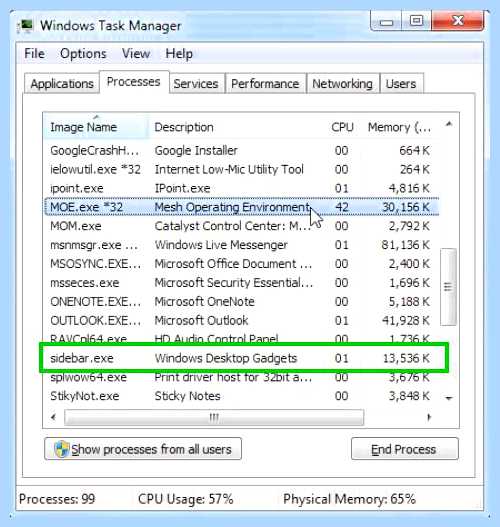
Task: Select the msnmsgr.exe process row
Action: pos(241,245)
